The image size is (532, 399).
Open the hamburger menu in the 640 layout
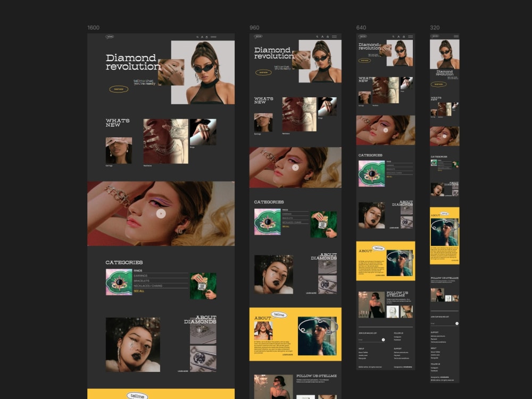(x=411, y=37)
